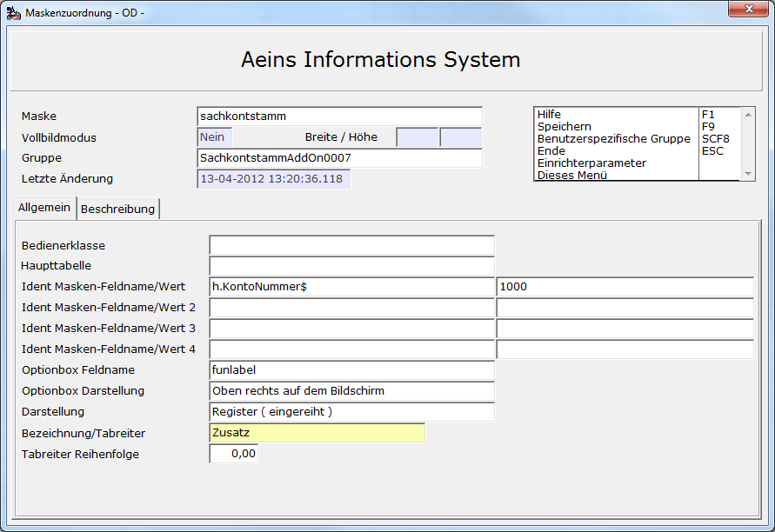Click the empty Bedienerklasse input field
This screenshot has height=532, width=775.
(x=352, y=245)
